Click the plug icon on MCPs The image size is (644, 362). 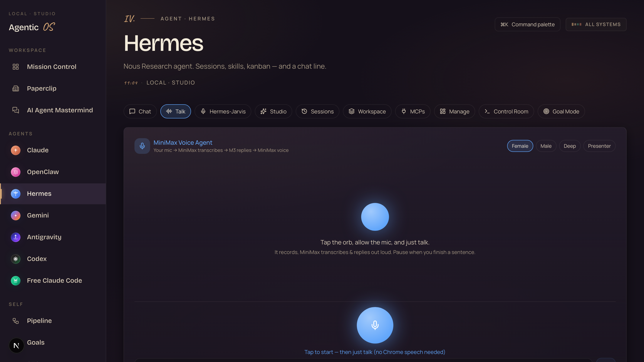pos(404,111)
